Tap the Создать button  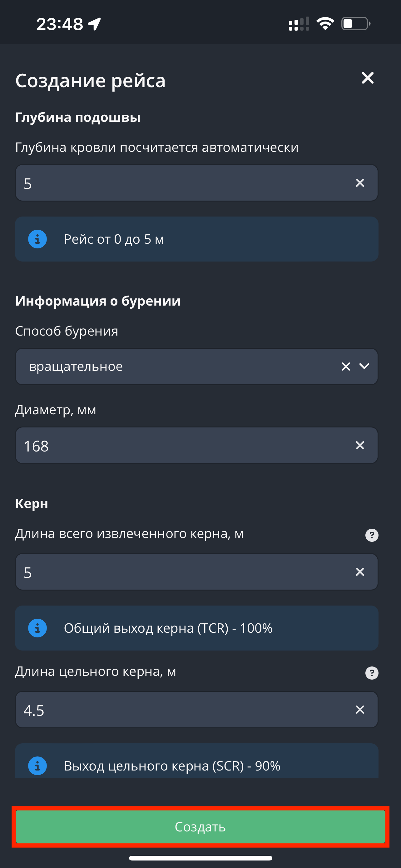200,826
